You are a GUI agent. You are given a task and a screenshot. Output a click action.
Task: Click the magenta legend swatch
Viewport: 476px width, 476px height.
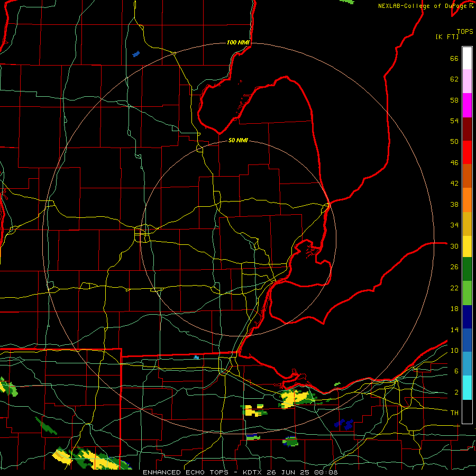pos(467,105)
